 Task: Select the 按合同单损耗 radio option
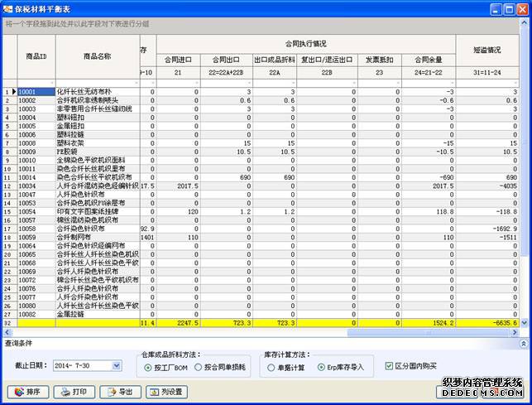tap(198, 367)
